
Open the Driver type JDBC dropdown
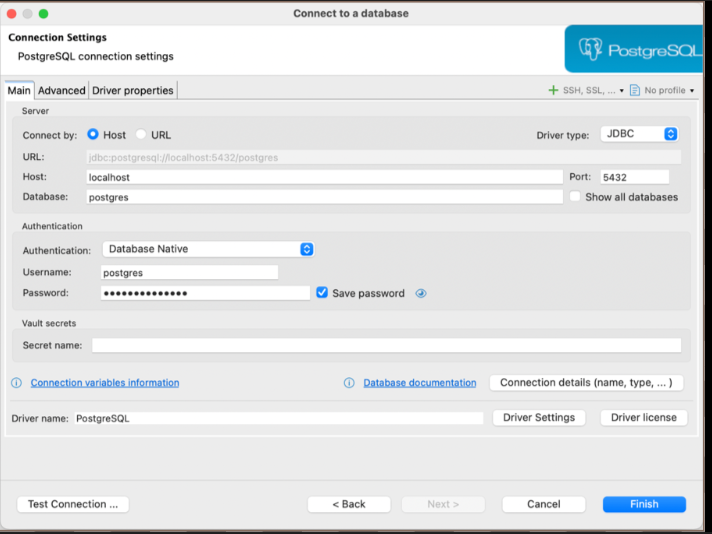pos(639,134)
